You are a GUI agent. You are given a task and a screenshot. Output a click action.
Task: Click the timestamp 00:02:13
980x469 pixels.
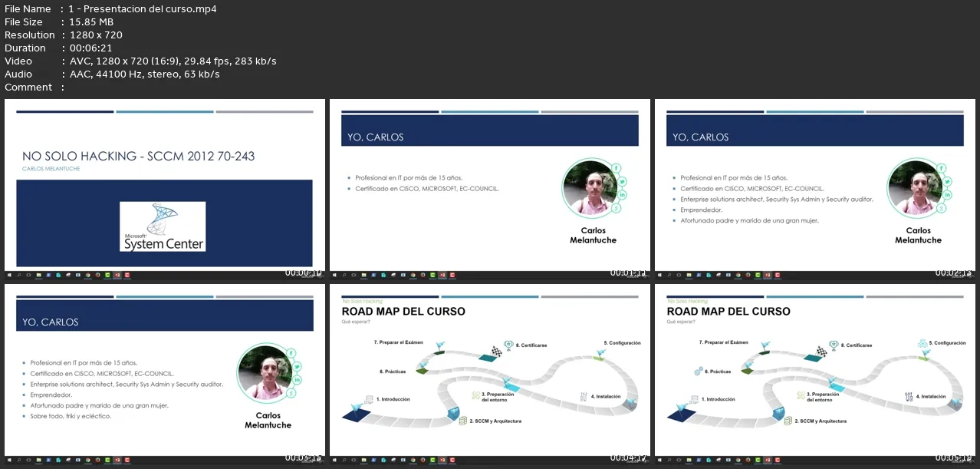pos(954,272)
